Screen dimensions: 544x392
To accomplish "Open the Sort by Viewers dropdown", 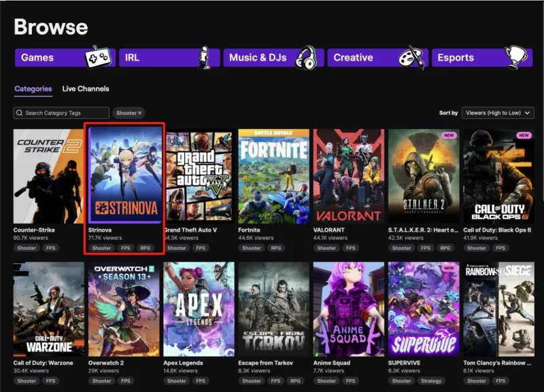I will 498,113.
